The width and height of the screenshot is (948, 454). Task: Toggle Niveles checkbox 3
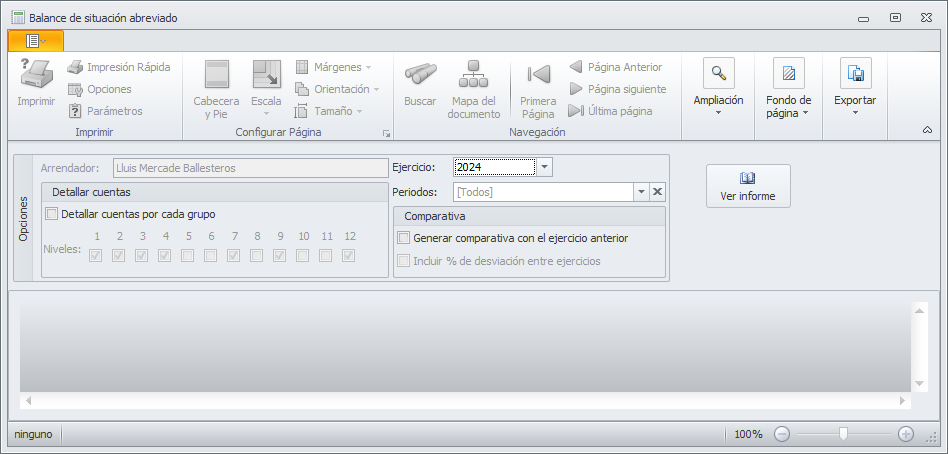click(141, 256)
